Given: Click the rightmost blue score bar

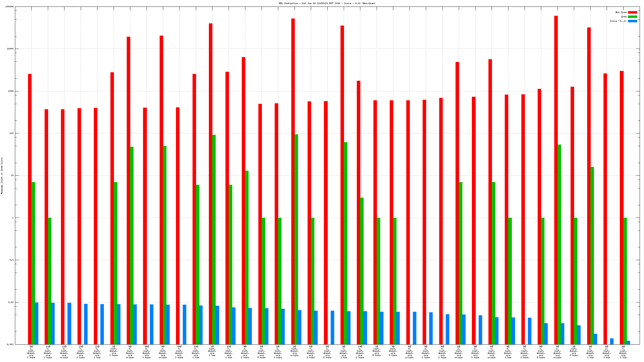Looking at the screenshot, I should (628, 342).
